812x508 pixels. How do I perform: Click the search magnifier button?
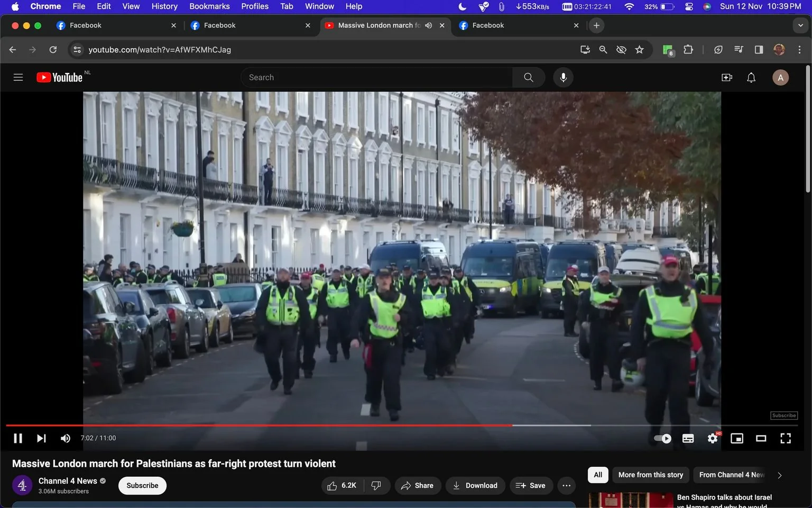coord(529,77)
